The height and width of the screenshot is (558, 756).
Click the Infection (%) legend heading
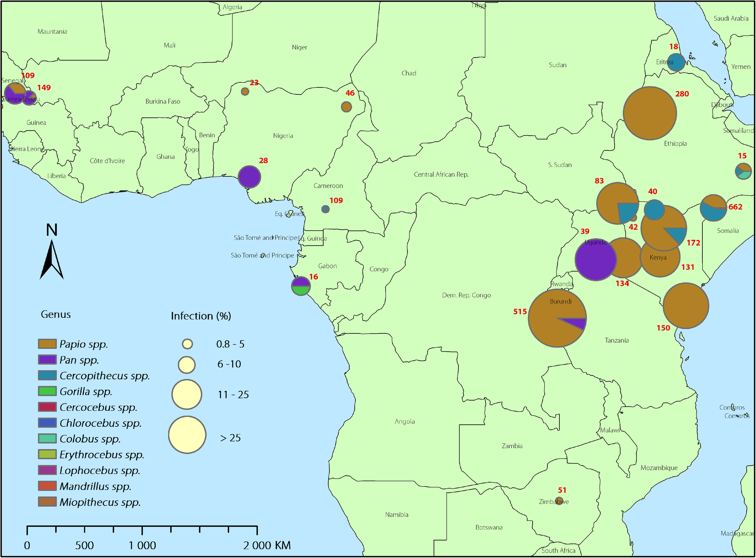pyautogui.click(x=201, y=316)
